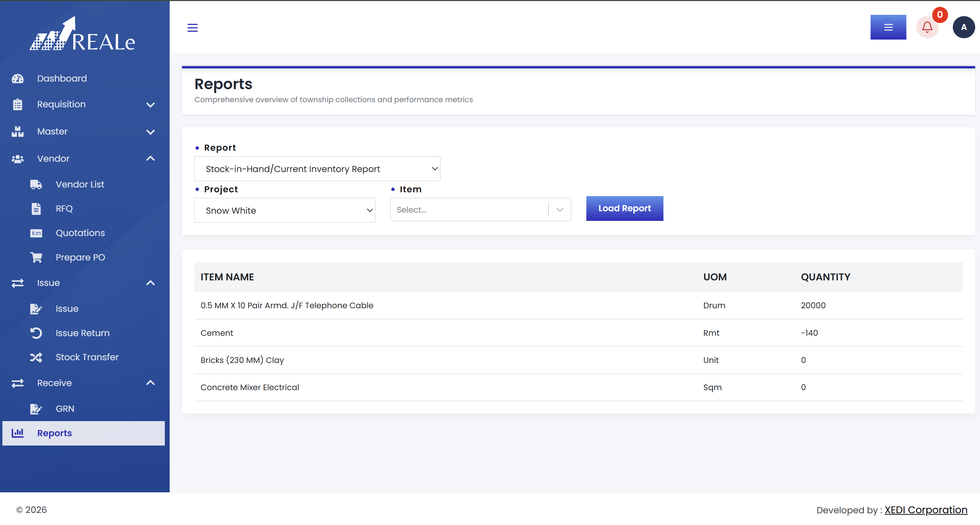Click the Dashboard gauge icon
Image resolution: width=980 pixels, height=525 pixels.
(x=18, y=78)
